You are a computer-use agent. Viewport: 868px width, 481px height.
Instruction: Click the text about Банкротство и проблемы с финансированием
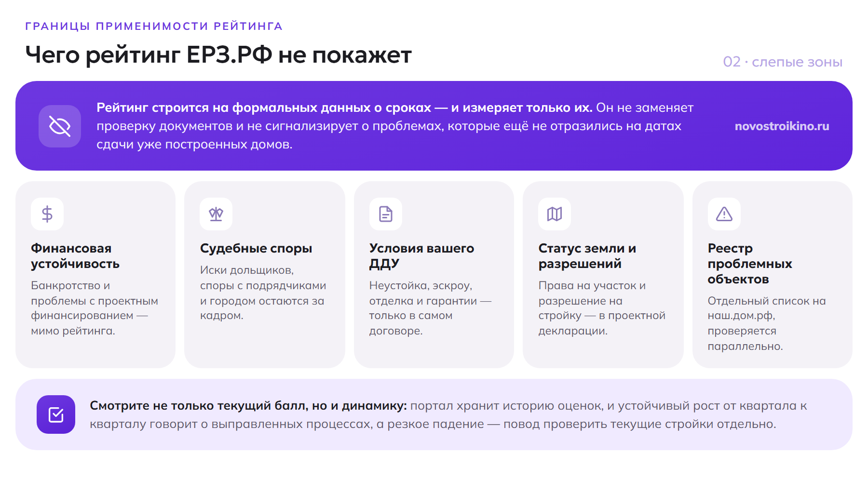[x=95, y=308]
